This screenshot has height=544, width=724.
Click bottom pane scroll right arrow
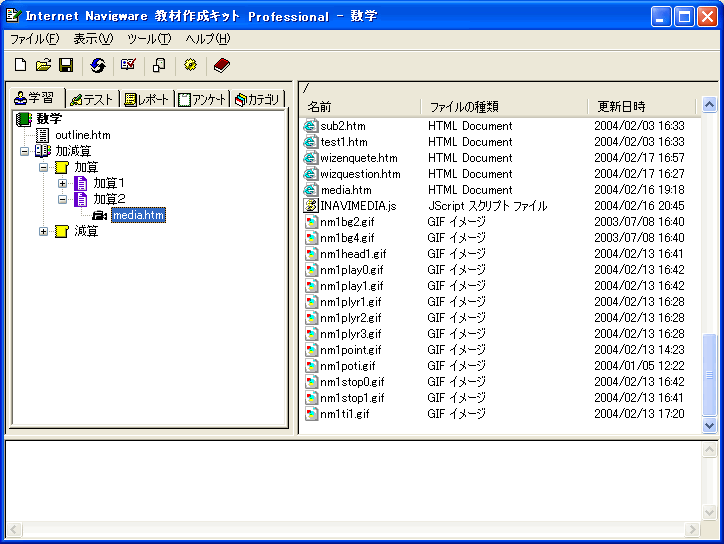pyautogui.click(x=692, y=529)
